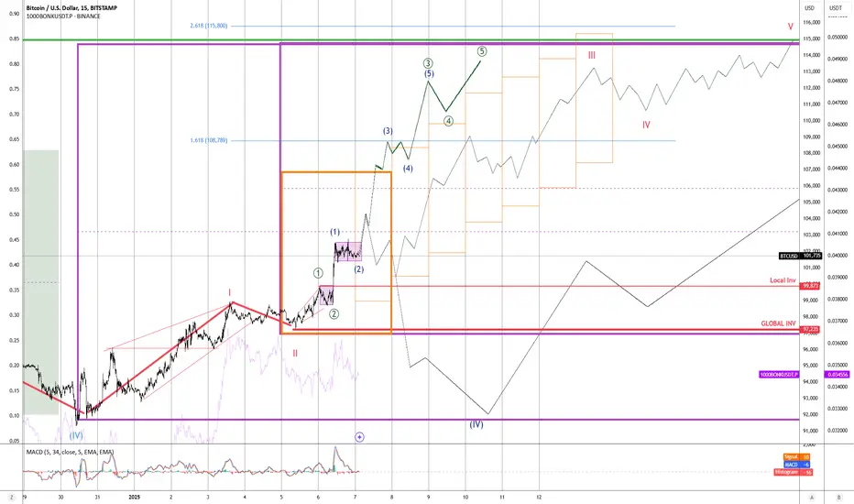The image size is (854, 504).
Task: Open the USDT currency dropdown
Action: [x=835, y=8]
